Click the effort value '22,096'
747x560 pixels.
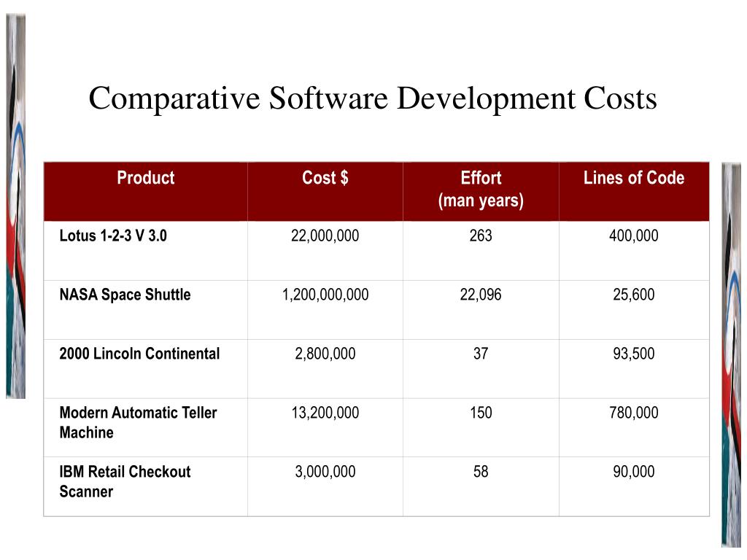point(481,295)
